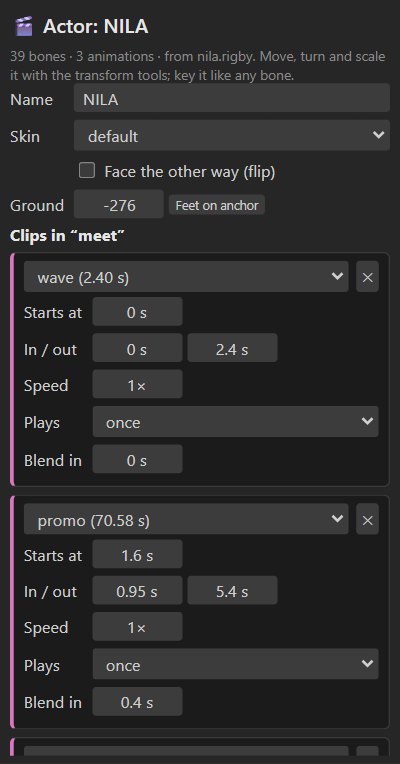Viewport: 400px width, 764px height.
Task: Click the clapperboard actor icon
Action: pos(23,26)
